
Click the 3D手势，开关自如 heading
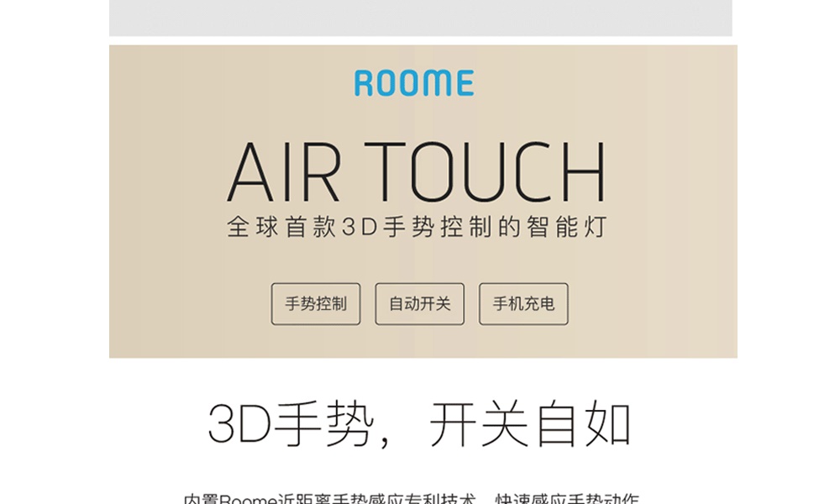click(x=419, y=424)
